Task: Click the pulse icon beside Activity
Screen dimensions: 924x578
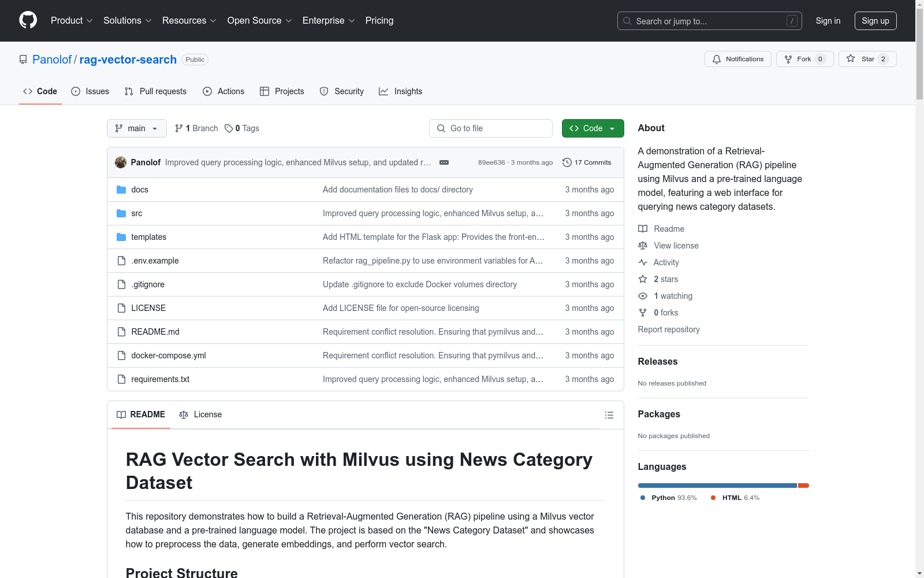Action: (x=643, y=262)
